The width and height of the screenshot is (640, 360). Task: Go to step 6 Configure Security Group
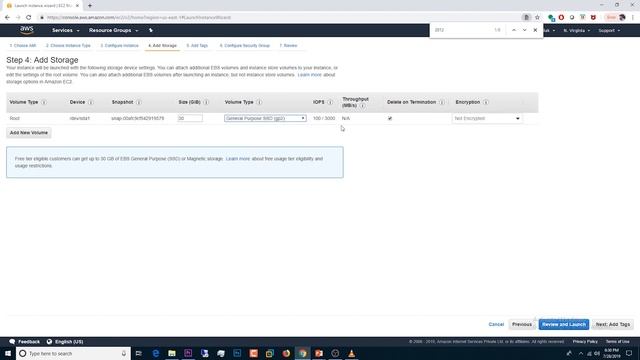[244, 46]
